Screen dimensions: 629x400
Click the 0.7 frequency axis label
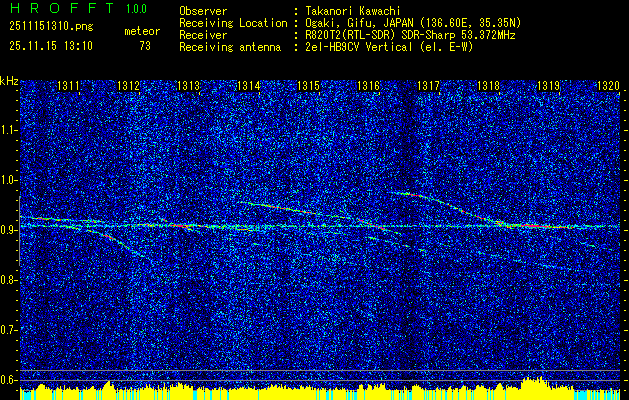click(9, 330)
